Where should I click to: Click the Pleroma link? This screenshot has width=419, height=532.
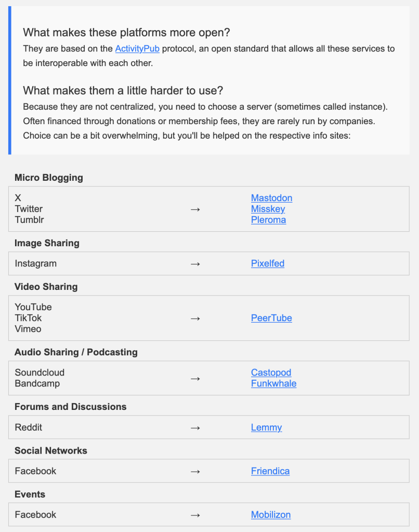[268, 220]
